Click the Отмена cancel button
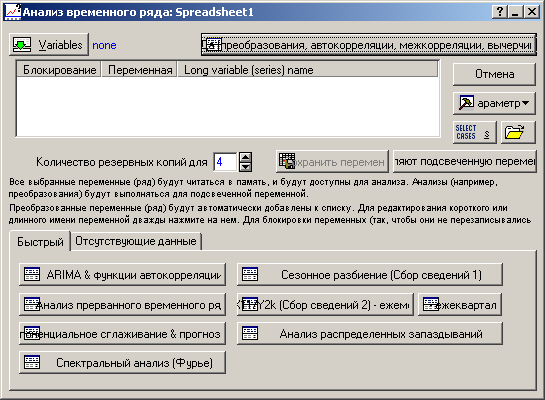This screenshot has width=545, height=400. click(494, 74)
